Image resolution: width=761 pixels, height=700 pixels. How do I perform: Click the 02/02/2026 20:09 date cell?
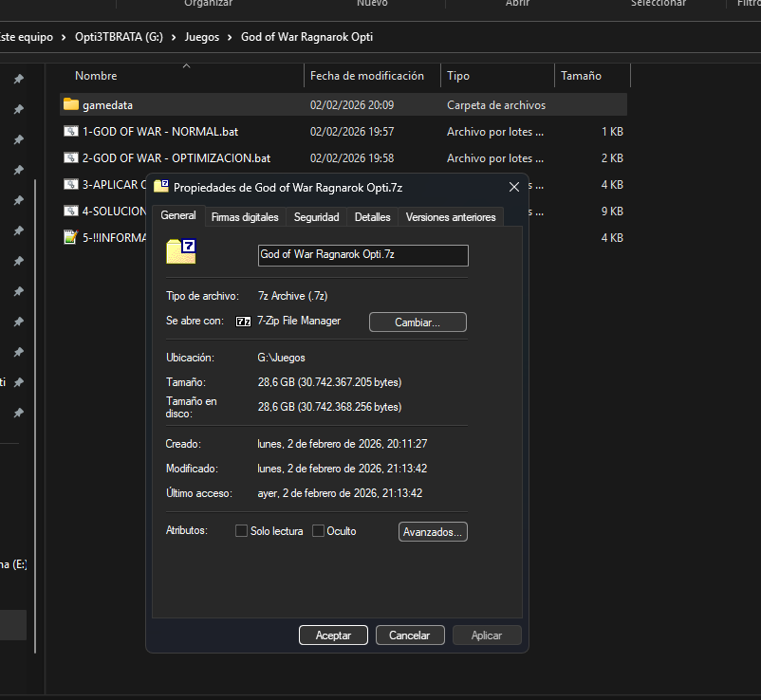(x=352, y=104)
